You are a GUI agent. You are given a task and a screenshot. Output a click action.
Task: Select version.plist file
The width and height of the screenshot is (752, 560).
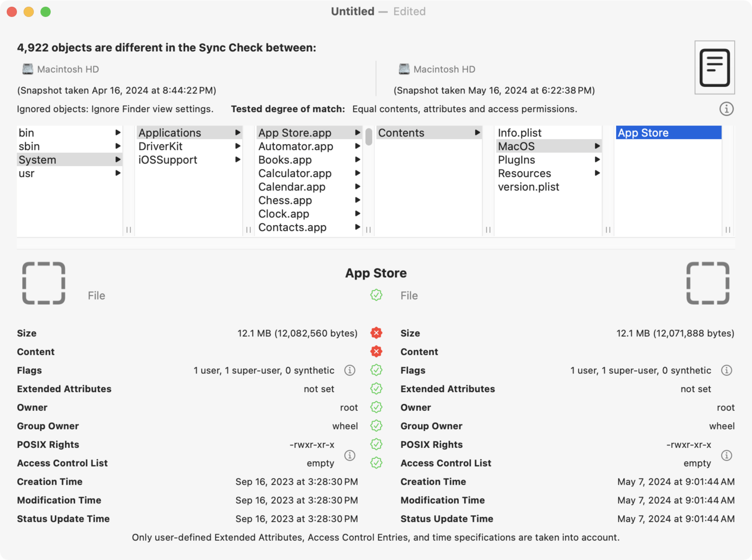point(549,187)
